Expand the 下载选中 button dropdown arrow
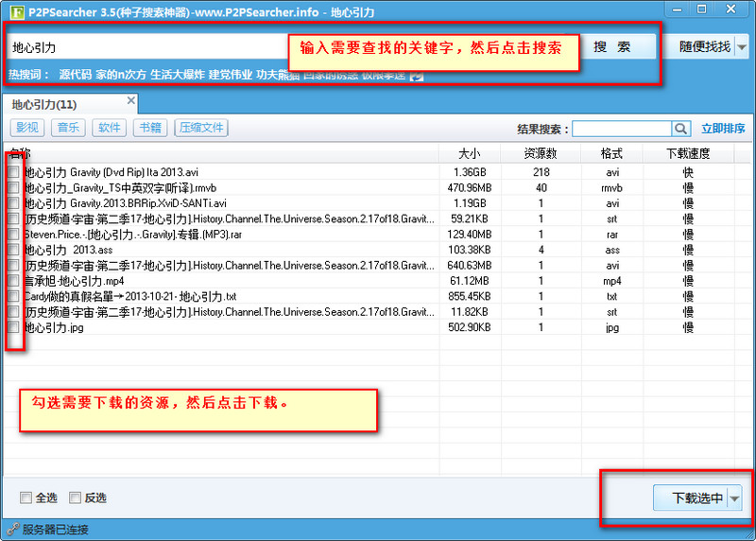Screen dimensions: 756x541 (734, 498)
